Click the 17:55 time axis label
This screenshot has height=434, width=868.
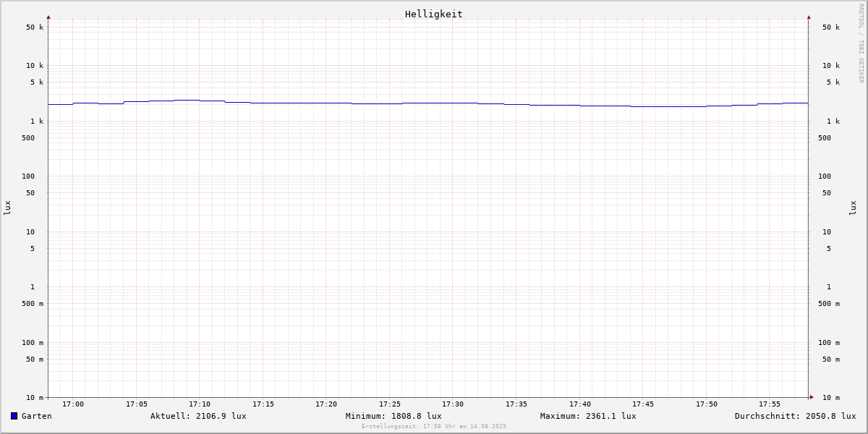[x=770, y=404]
